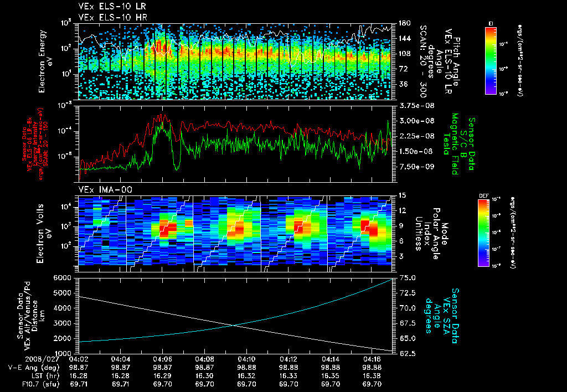Click the polar angle index tick '15'

pyautogui.click(x=402, y=195)
